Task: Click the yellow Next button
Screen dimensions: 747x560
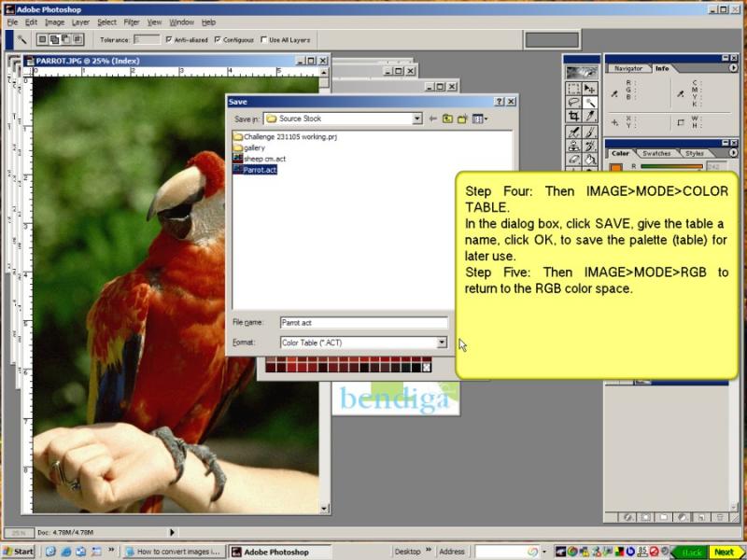Action: click(x=726, y=552)
